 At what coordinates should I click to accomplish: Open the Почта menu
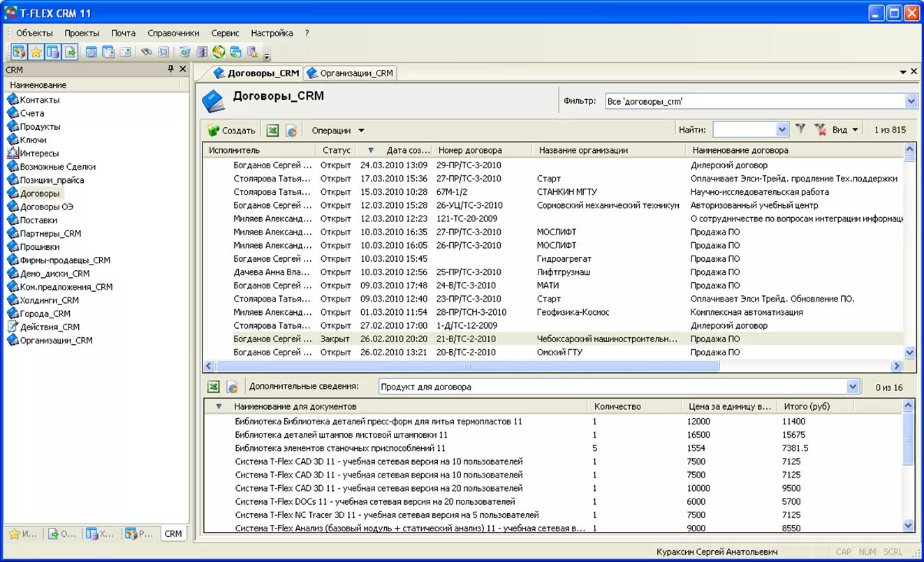123,33
